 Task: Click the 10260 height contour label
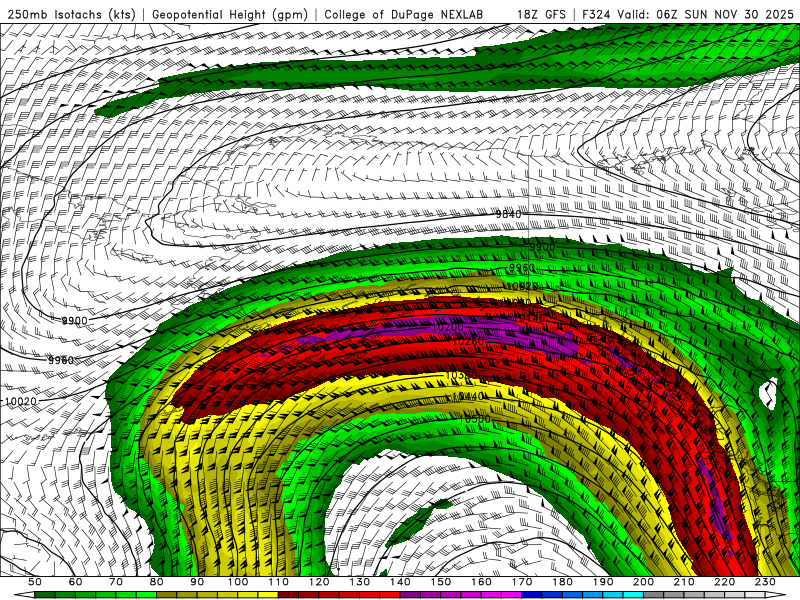(468, 340)
